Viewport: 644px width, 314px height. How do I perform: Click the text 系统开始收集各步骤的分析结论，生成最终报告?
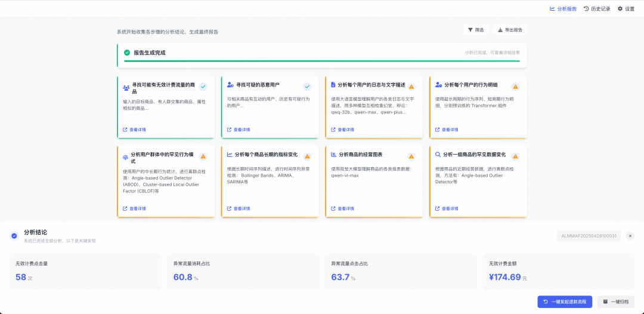click(x=168, y=32)
